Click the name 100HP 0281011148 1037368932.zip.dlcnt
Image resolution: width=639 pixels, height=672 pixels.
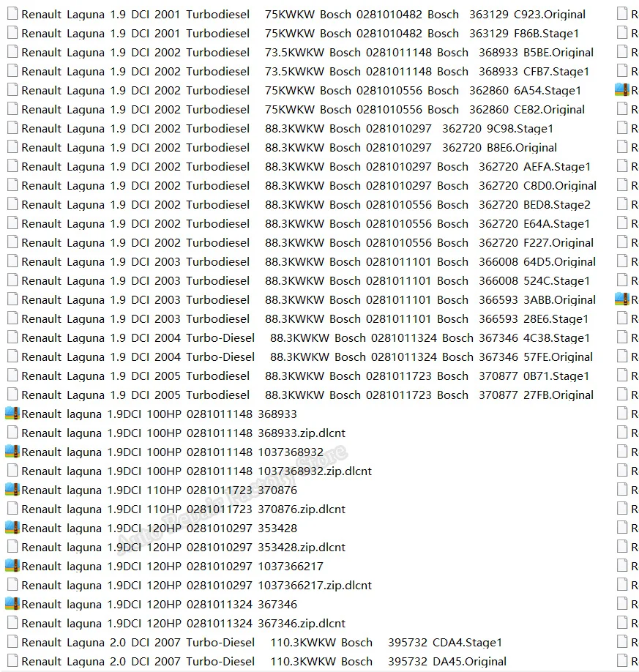pos(197,471)
